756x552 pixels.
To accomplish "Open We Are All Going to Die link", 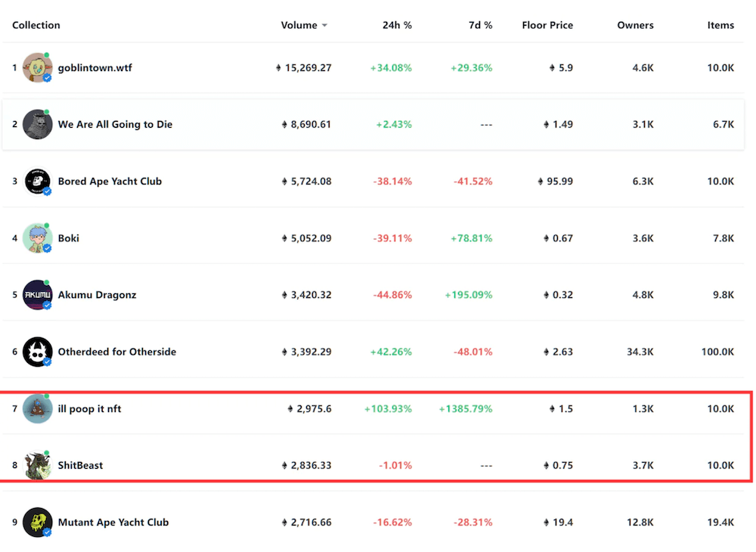I will [x=115, y=124].
